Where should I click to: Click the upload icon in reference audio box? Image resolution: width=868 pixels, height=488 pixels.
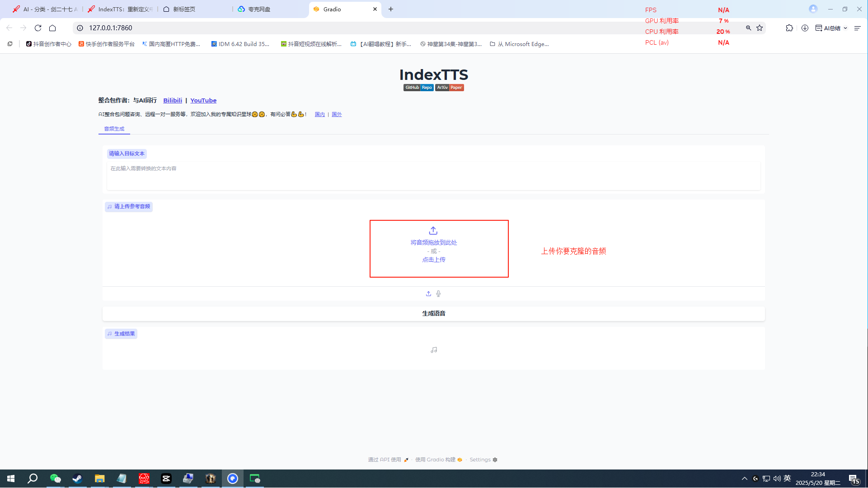(x=433, y=231)
